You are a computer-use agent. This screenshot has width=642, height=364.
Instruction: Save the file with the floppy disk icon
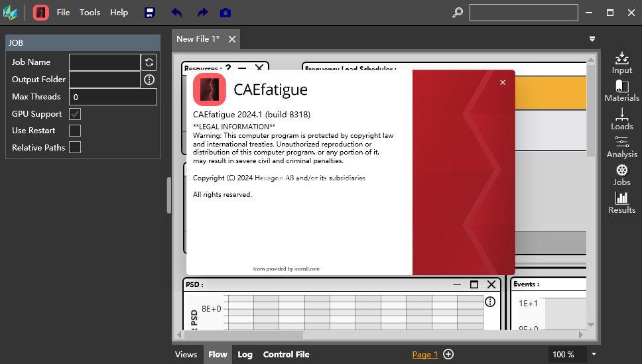(150, 13)
